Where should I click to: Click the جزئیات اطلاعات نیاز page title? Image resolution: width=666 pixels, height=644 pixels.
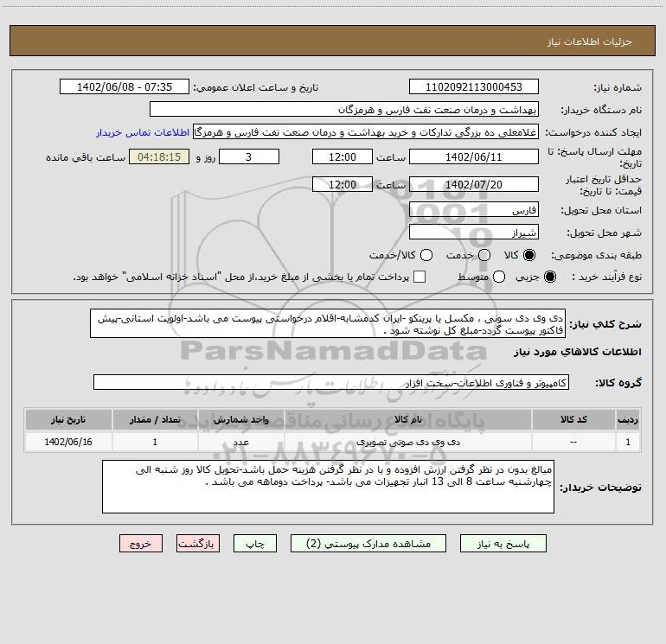pos(590,41)
